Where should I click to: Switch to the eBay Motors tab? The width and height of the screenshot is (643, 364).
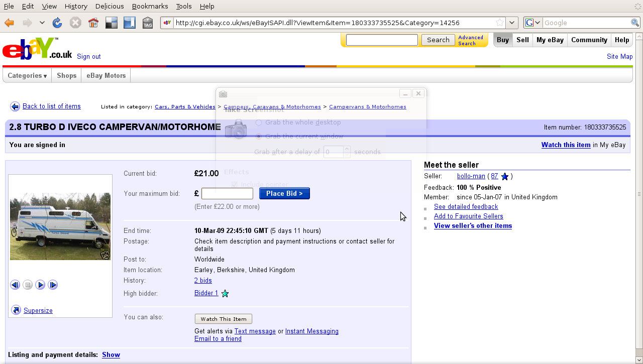pos(105,75)
